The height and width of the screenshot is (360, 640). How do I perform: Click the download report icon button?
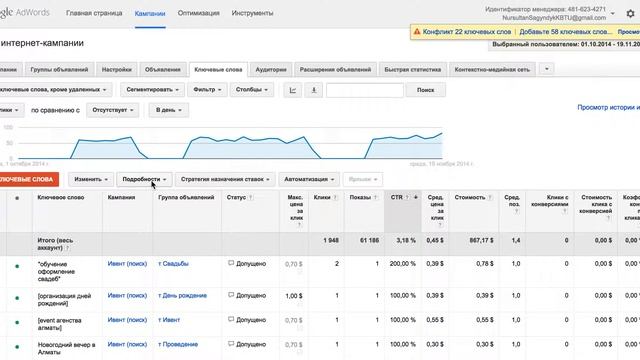pos(314,90)
